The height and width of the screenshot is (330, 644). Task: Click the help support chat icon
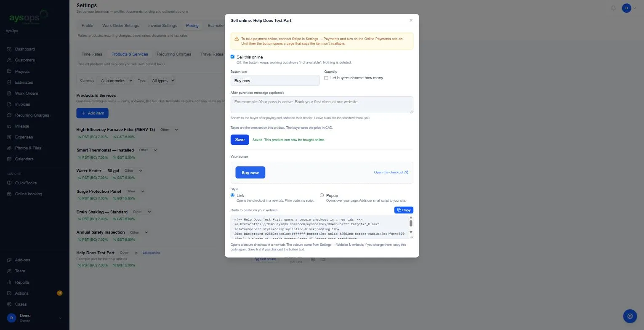click(x=630, y=316)
